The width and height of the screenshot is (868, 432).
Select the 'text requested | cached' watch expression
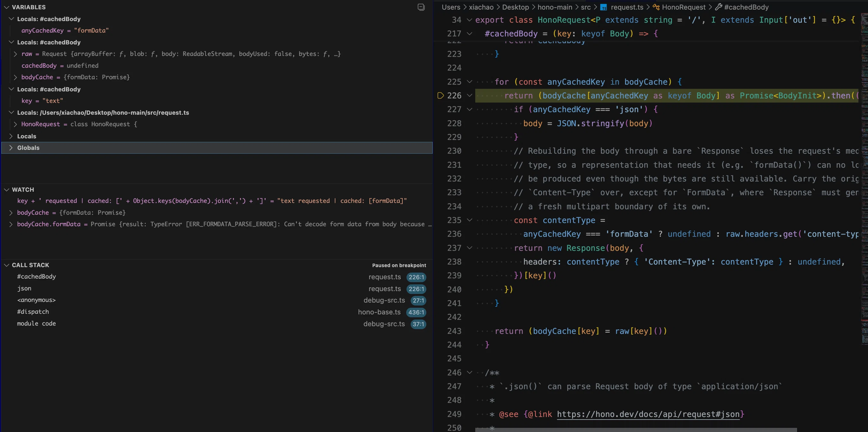click(217, 201)
